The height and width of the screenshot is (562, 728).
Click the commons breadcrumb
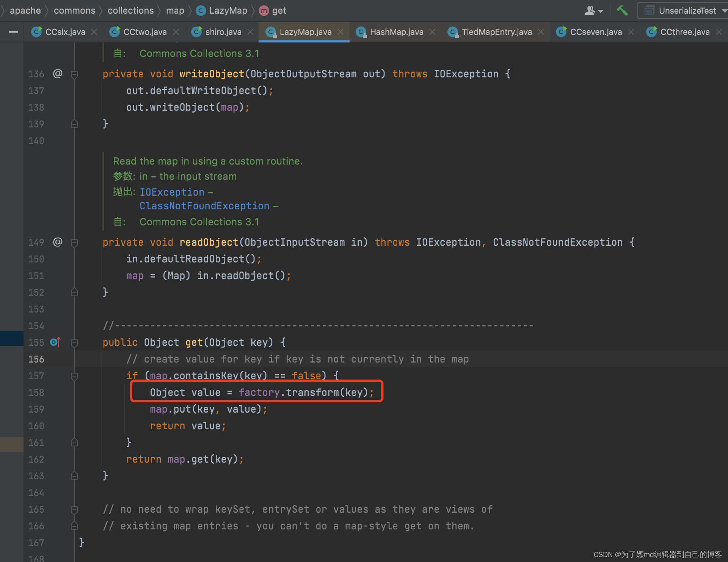(74, 11)
